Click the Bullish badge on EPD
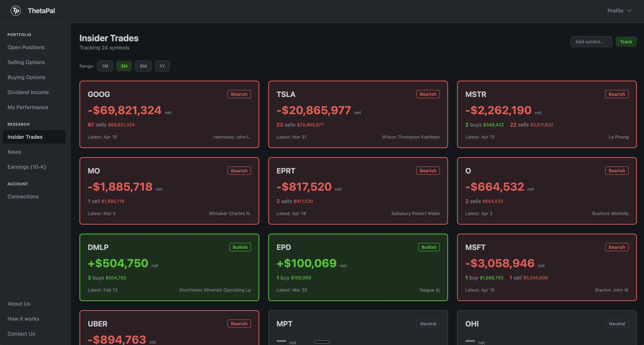The width and height of the screenshot is (644, 345). [429, 247]
